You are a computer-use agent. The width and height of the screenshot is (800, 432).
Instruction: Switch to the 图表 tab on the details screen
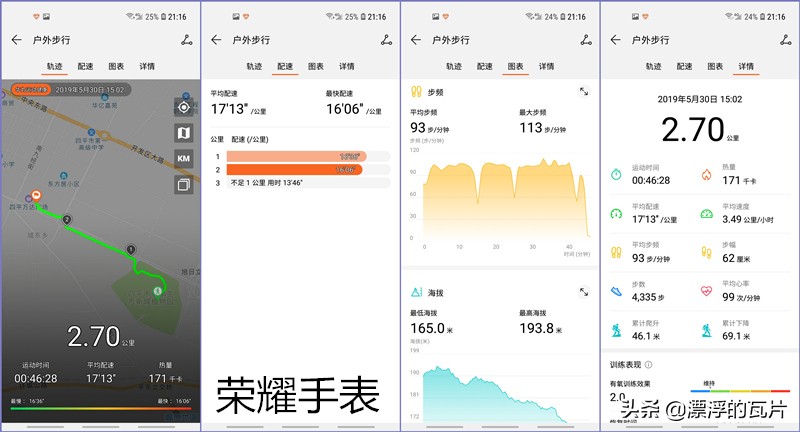[x=715, y=66]
